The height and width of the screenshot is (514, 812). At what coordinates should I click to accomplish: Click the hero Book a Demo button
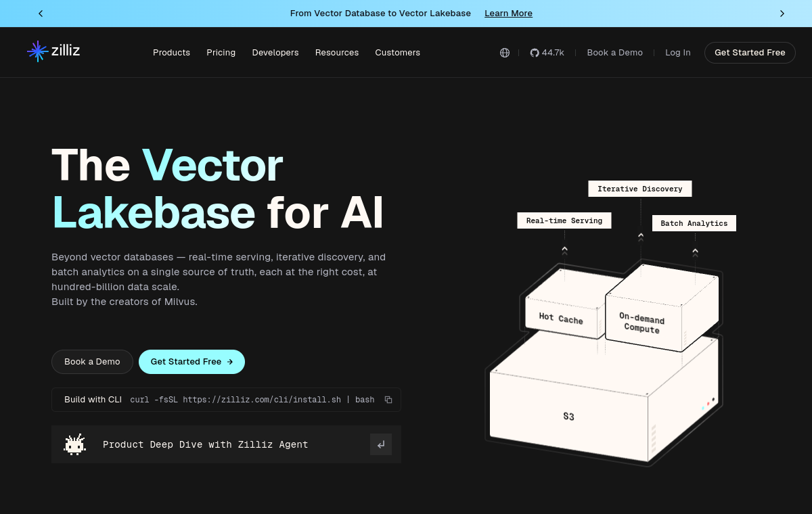pos(92,362)
